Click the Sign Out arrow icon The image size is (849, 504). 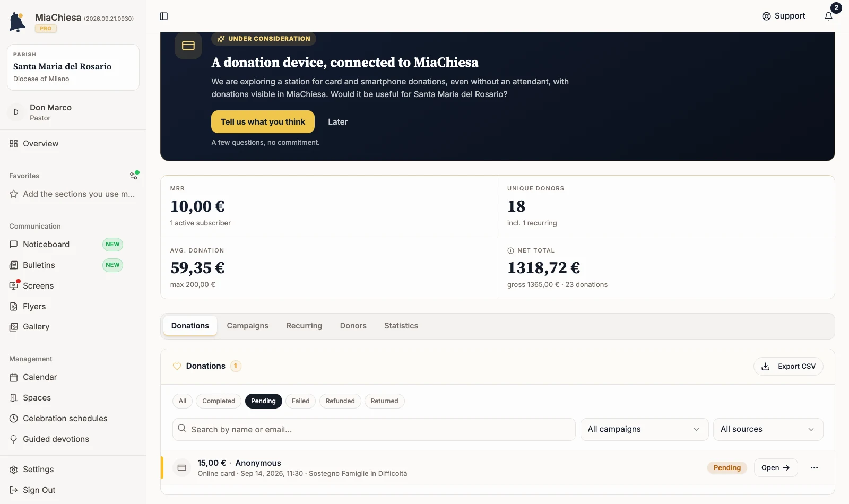tap(14, 490)
